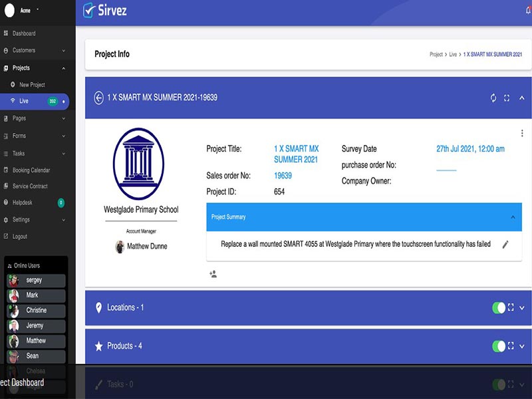Click the Live breadcrumb link
The image size is (532, 399).
453,55
